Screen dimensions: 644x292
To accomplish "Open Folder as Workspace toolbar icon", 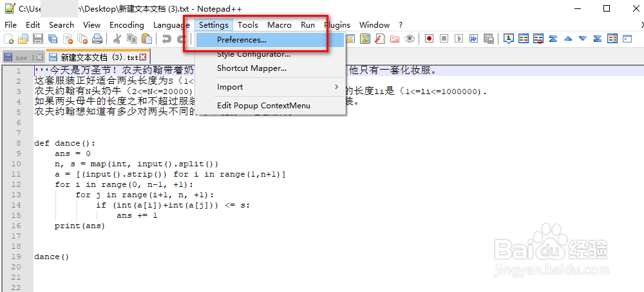I will [x=394, y=39].
